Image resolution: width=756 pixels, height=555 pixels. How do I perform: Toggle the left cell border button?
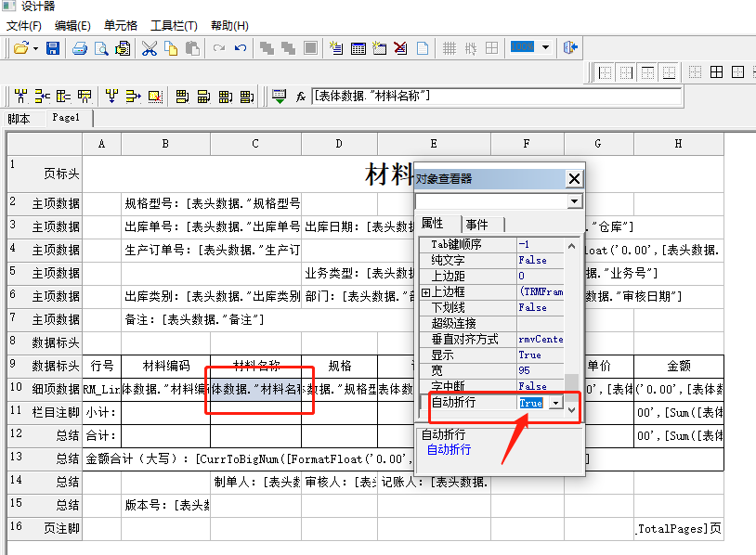(x=605, y=72)
